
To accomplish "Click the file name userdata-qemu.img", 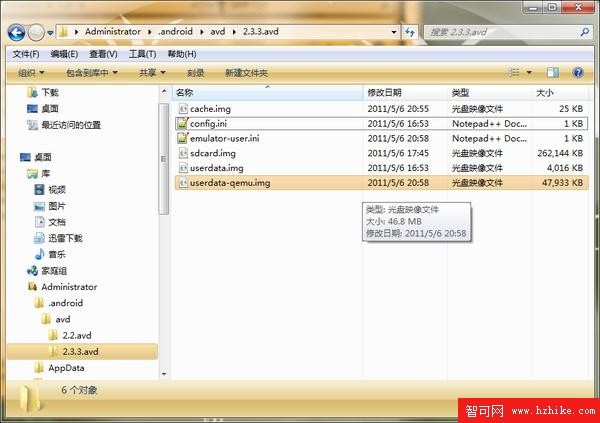I will point(230,183).
